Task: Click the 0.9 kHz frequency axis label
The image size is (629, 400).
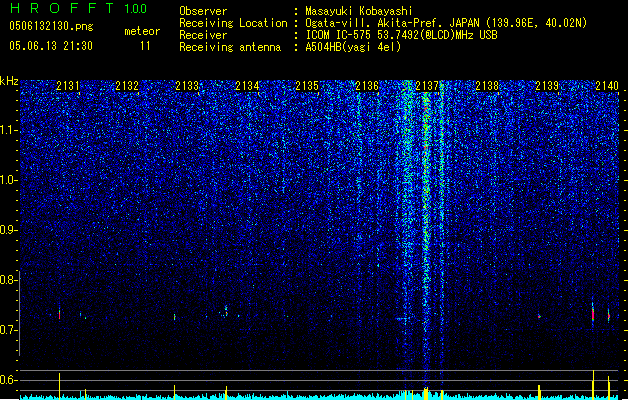Action: (x=8, y=230)
